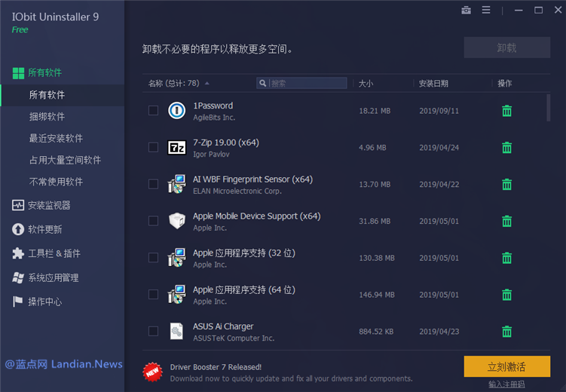Open 安装监视器 section
This screenshot has width=566, height=392.
coord(41,205)
